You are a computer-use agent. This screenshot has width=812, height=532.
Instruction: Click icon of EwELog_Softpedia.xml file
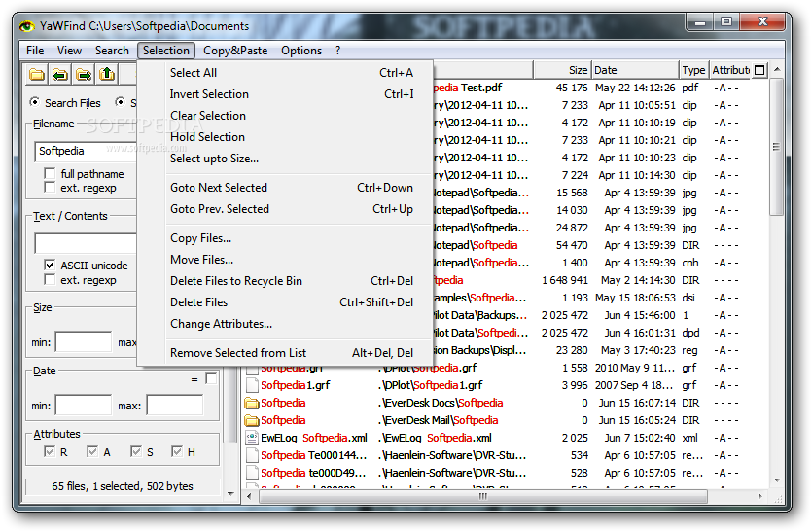252,439
